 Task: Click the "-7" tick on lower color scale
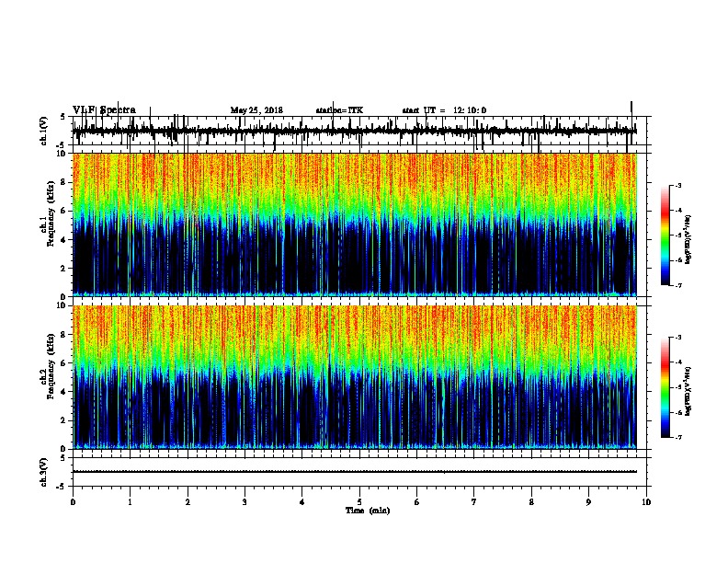point(677,437)
